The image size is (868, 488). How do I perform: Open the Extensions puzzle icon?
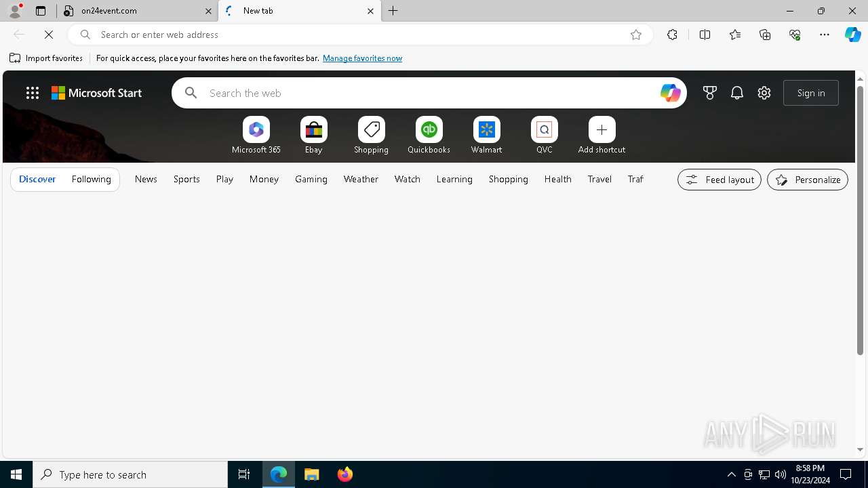pyautogui.click(x=672, y=35)
